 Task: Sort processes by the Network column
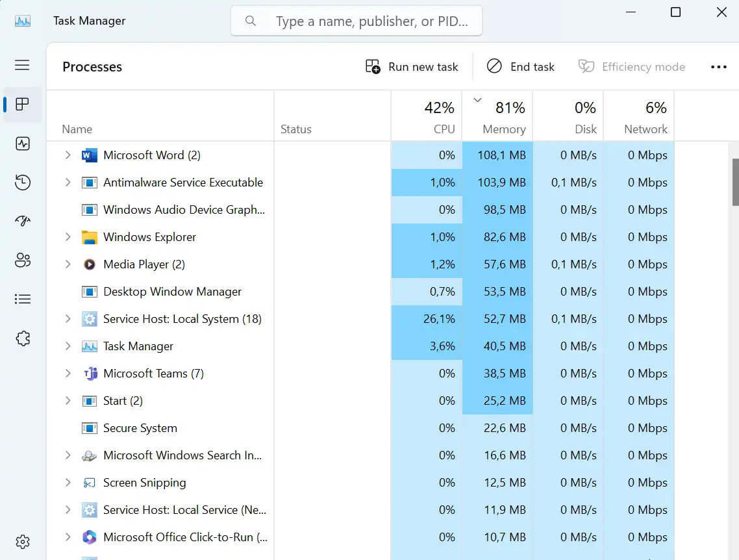coord(639,116)
